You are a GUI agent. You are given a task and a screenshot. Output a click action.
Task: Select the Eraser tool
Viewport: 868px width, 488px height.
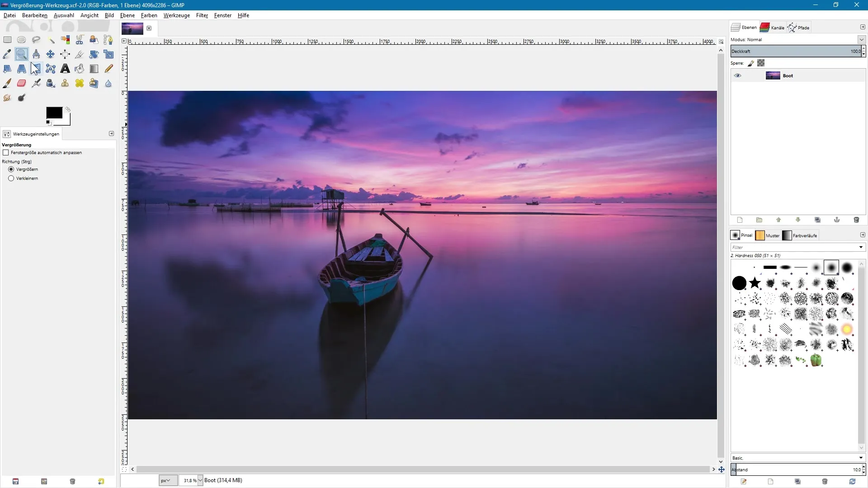pyautogui.click(x=22, y=83)
